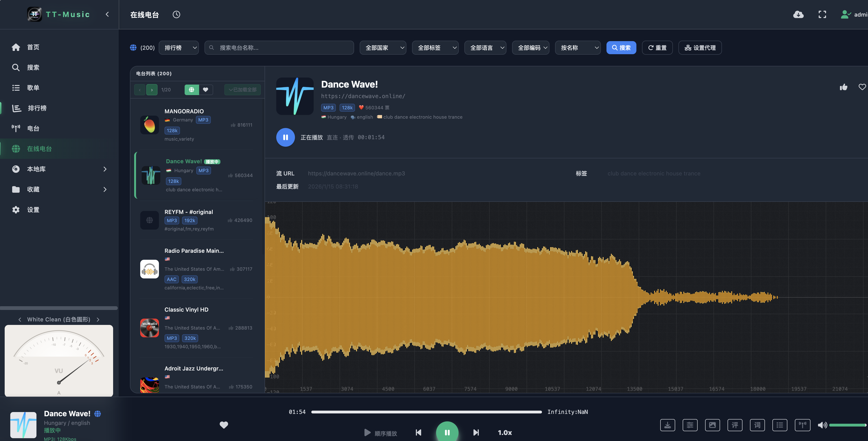Click the thumbs-up vote icon for Dance Wave!

click(x=843, y=87)
